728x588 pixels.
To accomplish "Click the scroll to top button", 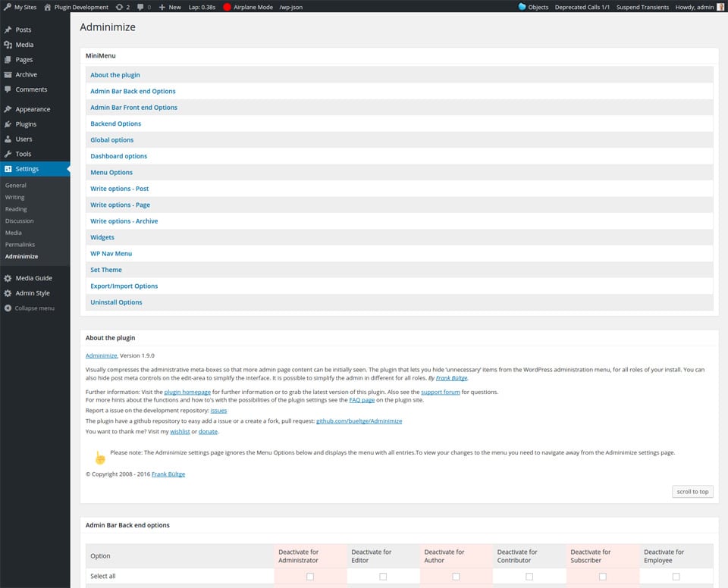I will [692, 492].
